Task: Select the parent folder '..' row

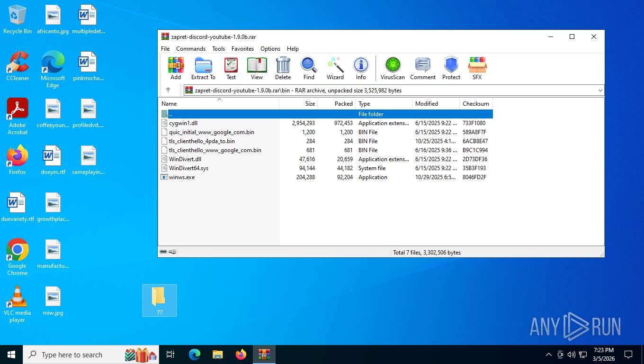Action: (x=326, y=114)
